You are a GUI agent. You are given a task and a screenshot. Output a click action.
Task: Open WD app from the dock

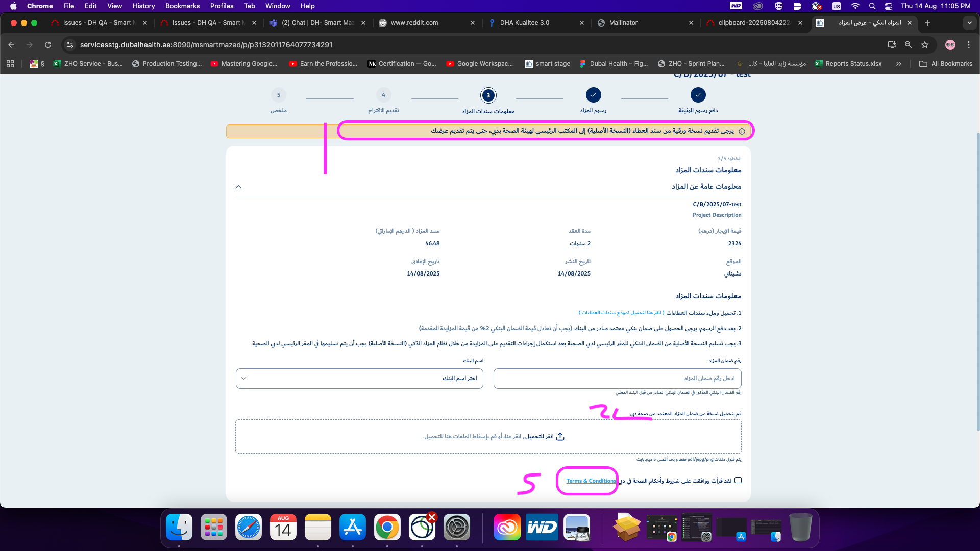[542, 528]
